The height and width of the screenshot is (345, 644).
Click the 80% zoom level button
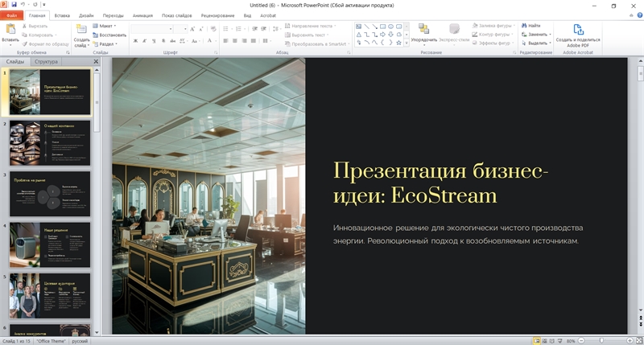coord(571,341)
